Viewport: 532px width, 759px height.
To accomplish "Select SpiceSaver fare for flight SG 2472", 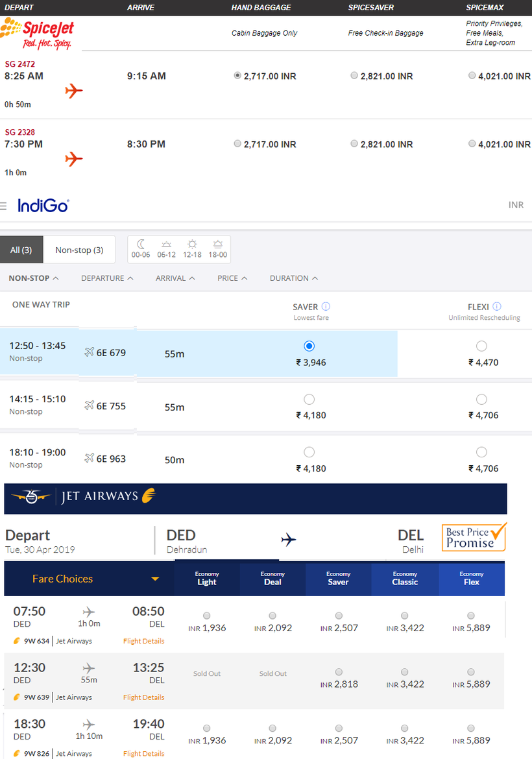I will [x=354, y=75].
